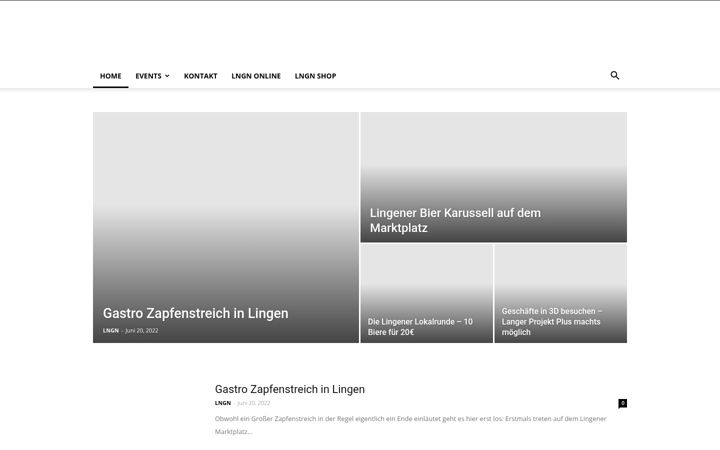The height and width of the screenshot is (450, 720).
Task: Click the Juni 20, 2022 date in list article
Action: click(253, 403)
